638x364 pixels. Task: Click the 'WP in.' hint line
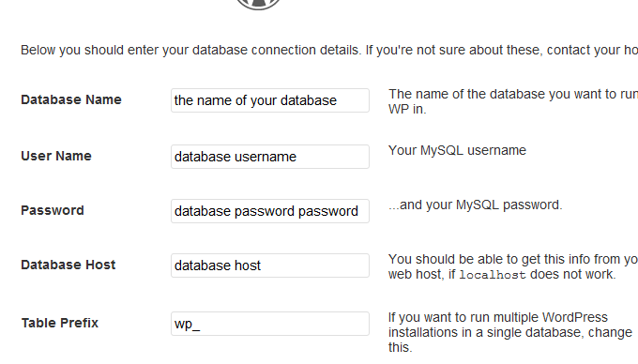click(x=407, y=109)
